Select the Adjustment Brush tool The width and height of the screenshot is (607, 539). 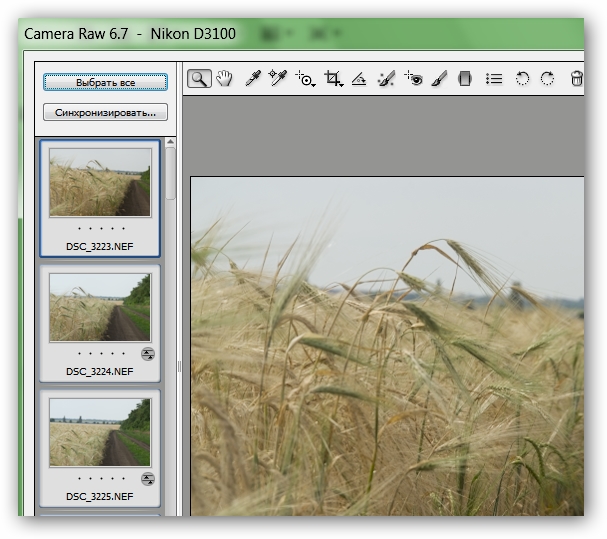click(x=439, y=79)
